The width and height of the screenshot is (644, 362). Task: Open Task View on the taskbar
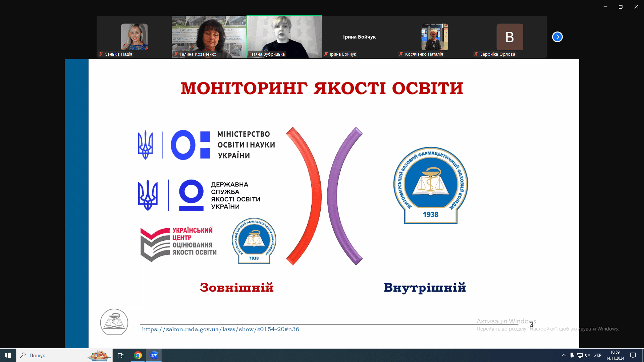(121, 355)
